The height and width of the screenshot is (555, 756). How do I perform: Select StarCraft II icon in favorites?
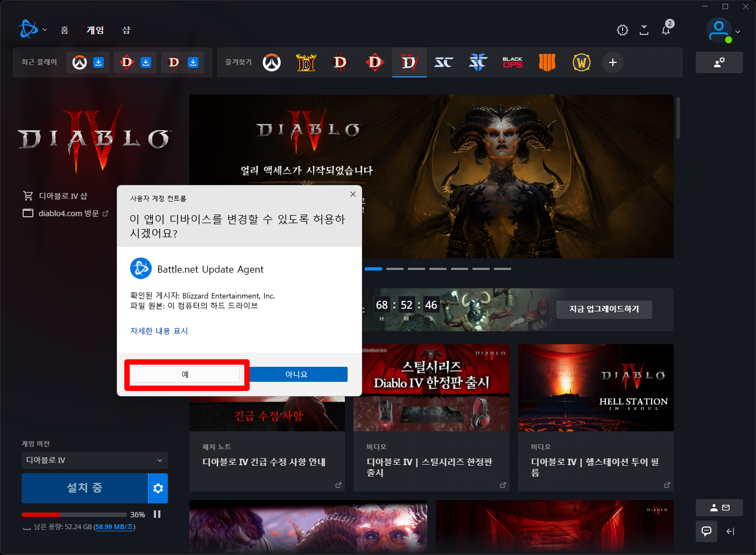pyautogui.click(x=478, y=62)
